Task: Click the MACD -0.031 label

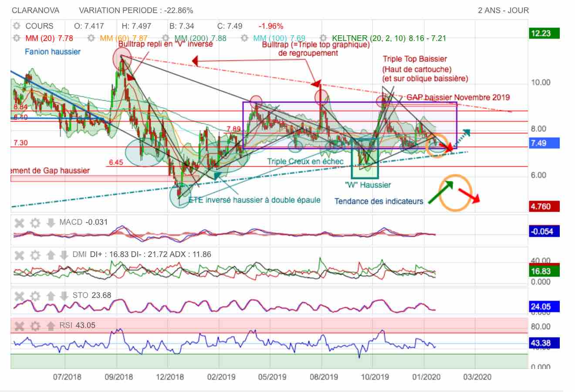Action: pyautogui.click(x=83, y=222)
